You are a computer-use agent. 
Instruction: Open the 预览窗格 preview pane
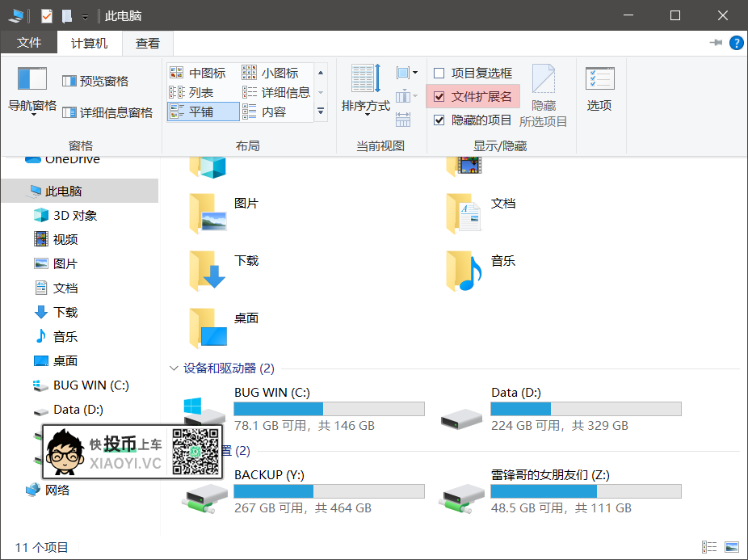point(96,80)
